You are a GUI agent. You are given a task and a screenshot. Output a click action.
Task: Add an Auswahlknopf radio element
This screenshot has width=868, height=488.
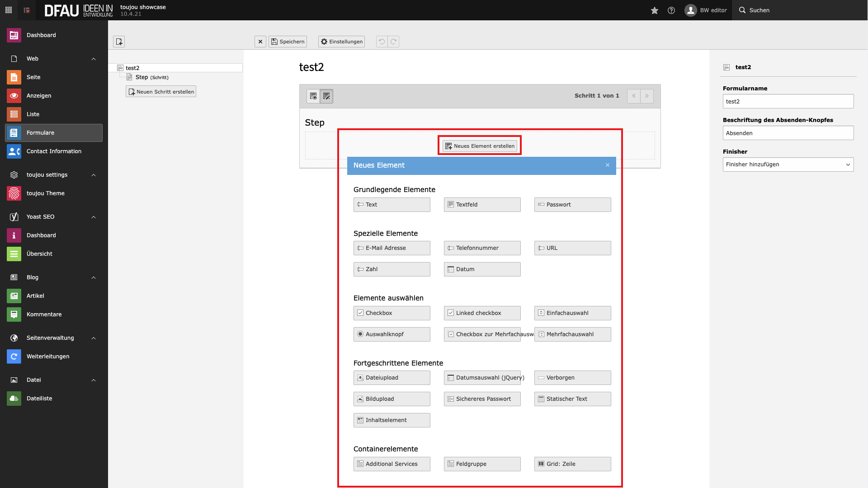[392, 334]
